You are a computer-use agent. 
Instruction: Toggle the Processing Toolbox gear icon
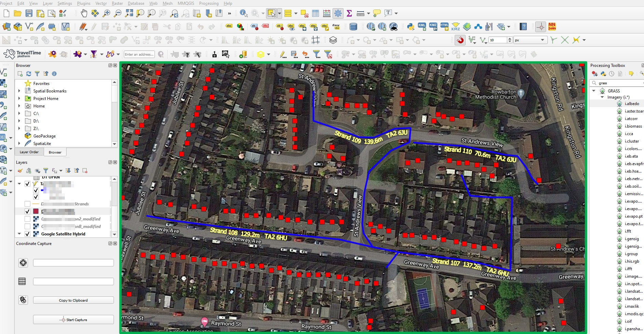(x=338, y=13)
